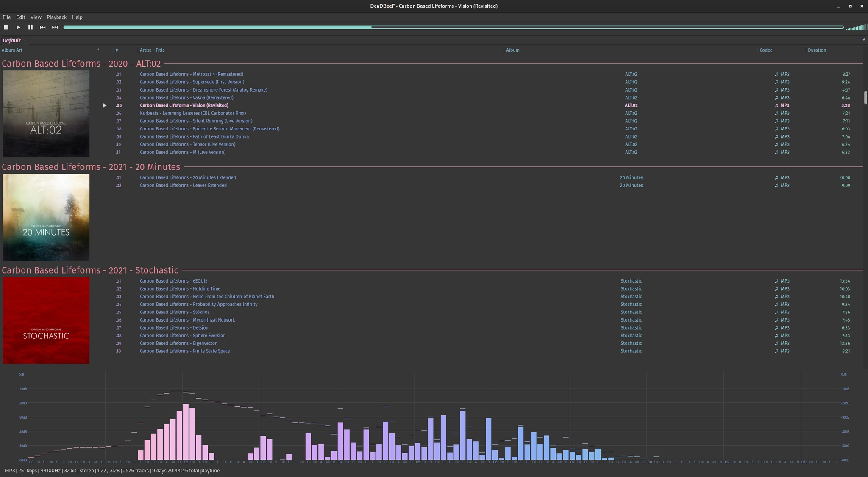Skip to previous track button

[x=42, y=27]
